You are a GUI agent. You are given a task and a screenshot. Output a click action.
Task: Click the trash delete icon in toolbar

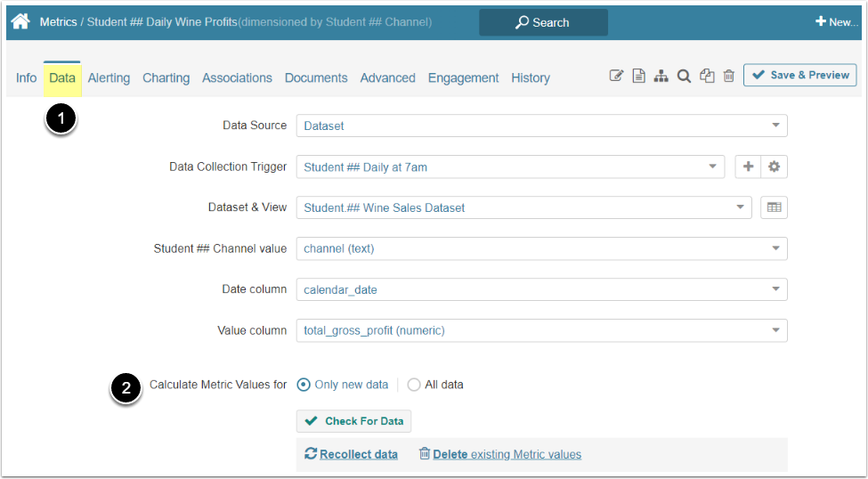[728, 77]
